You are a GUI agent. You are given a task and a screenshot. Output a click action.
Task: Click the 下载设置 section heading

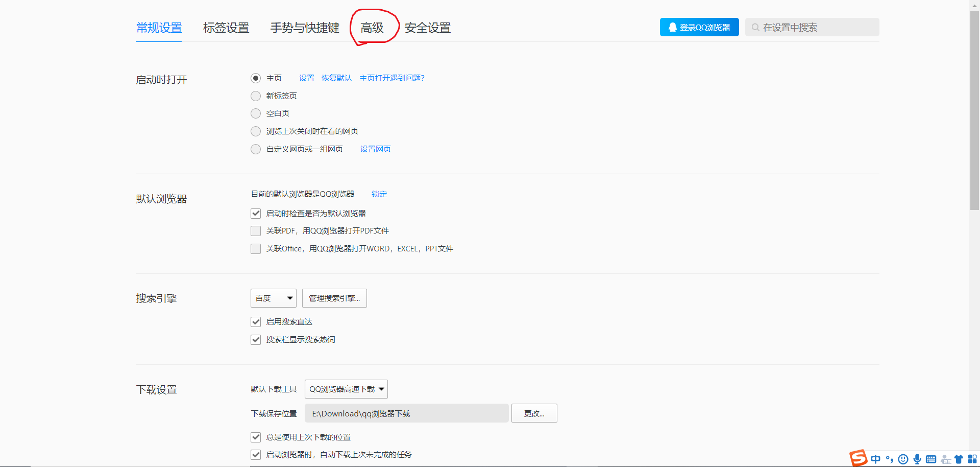(156, 389)
